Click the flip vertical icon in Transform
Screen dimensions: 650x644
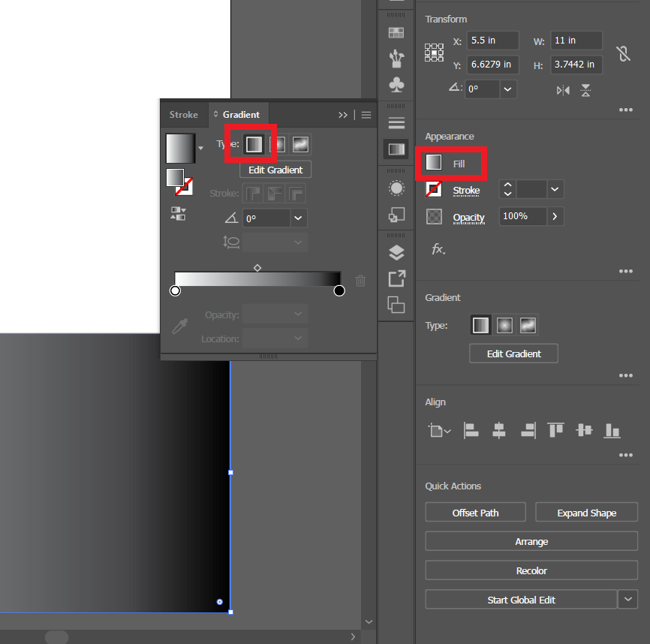coord(585,90)
